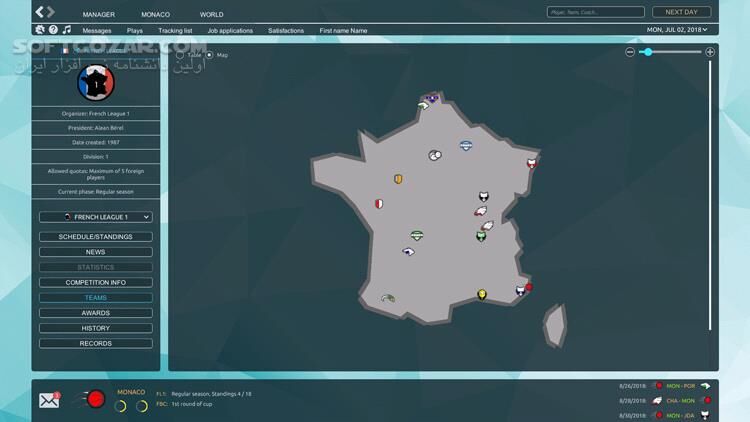Open the help question mark icon

(53, 30)
